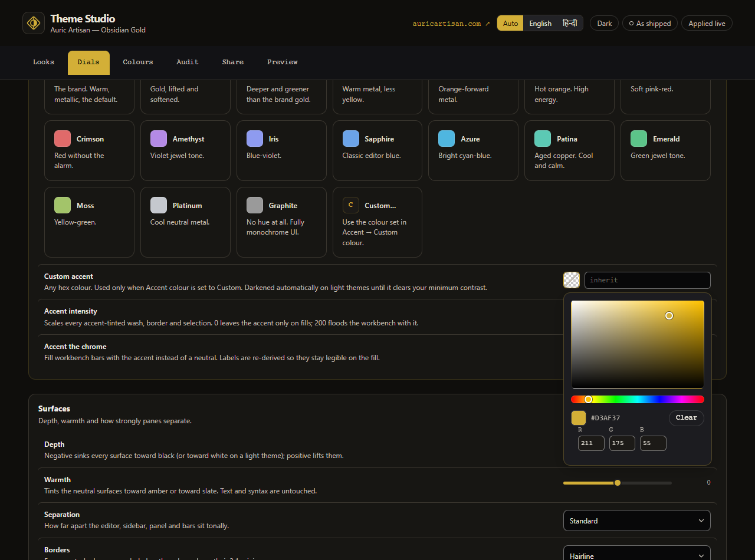Switch the interface language to हिन्दी
The image size is (755, 560).
click(x=570, y=24)
